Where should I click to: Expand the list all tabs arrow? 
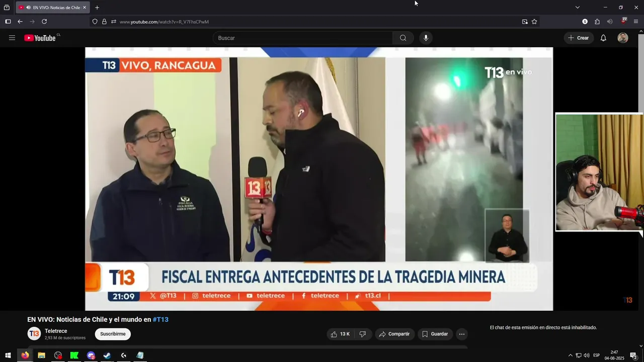coord(578,8)
